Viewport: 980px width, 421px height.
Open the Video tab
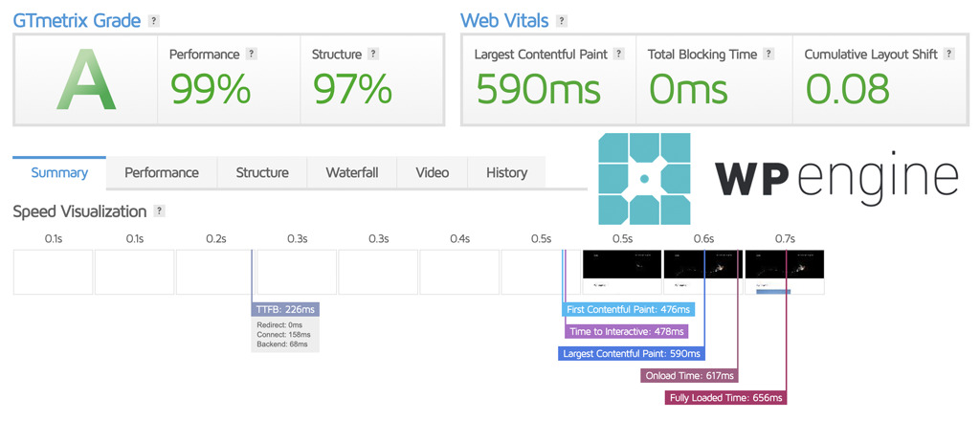pyautogui.click(x=433, y=172)
